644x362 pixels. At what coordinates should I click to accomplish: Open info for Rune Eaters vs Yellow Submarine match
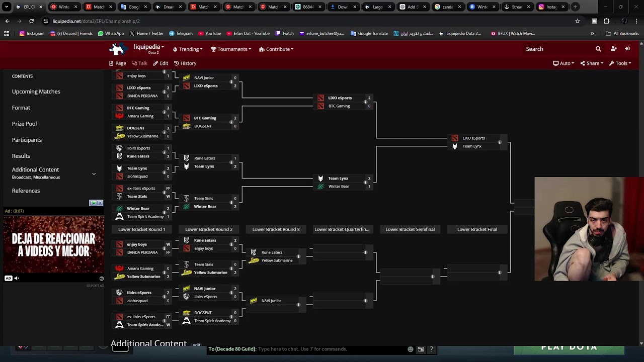[x=298, y=256]
